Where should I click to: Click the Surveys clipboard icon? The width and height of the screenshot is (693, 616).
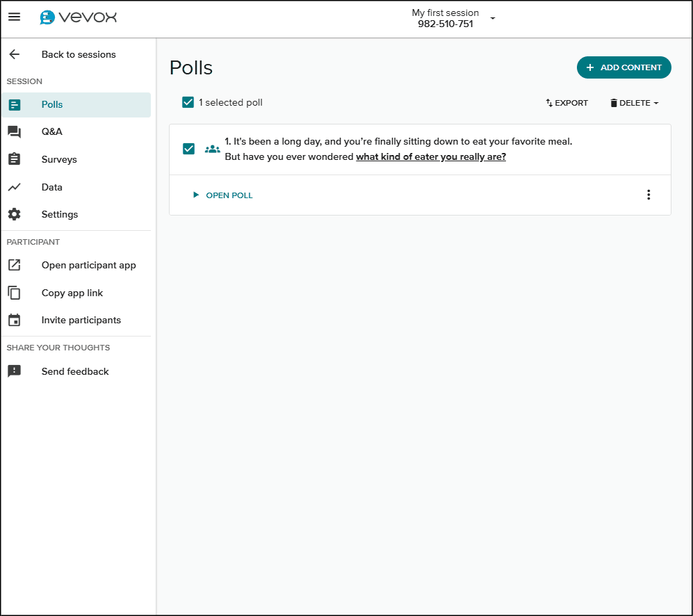(x=14, y=159)
